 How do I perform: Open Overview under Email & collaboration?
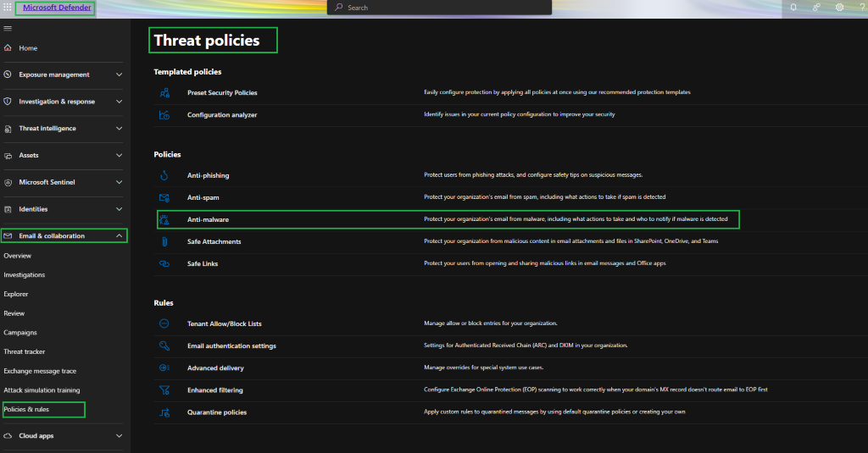(x=18, y=256)
